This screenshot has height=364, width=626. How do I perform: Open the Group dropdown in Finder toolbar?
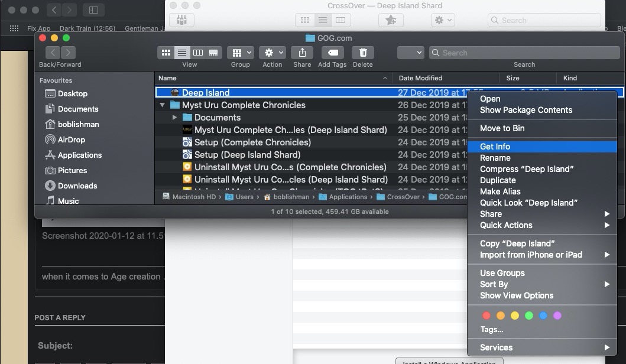241,53
